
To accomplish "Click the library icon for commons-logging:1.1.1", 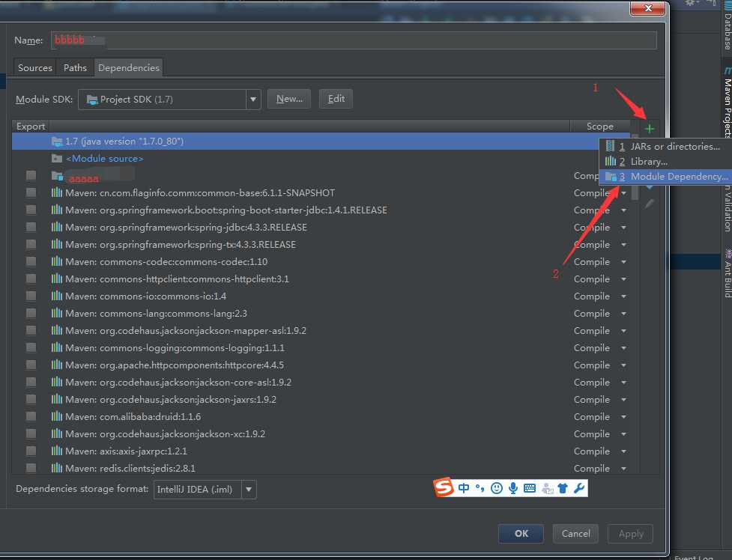I will [57, 347].
